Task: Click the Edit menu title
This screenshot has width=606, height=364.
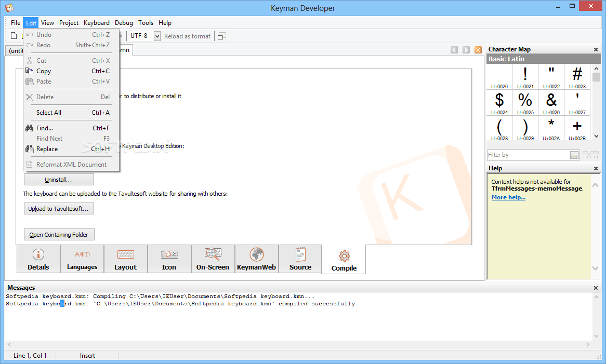Action: tap(31, 23)
